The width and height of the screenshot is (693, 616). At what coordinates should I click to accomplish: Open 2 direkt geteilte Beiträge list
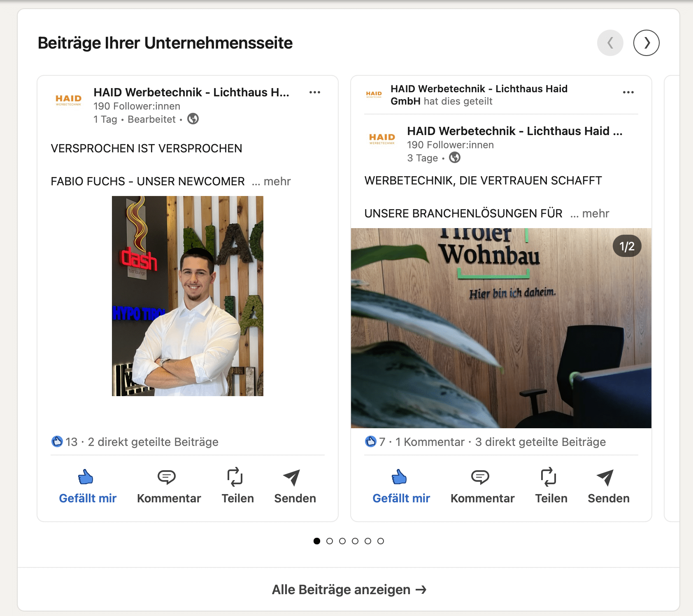coord(153,442)
